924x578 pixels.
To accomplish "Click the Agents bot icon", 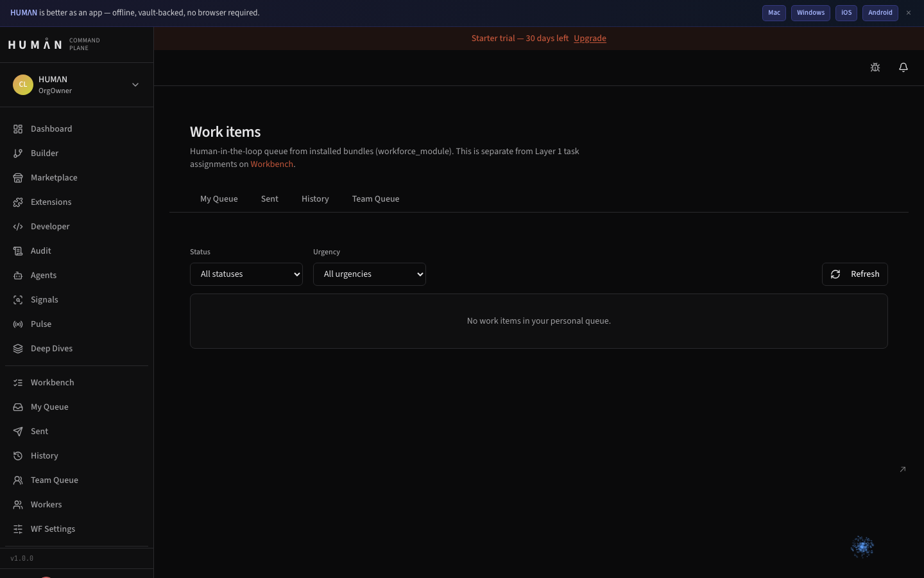I will (x=18, y=276).
